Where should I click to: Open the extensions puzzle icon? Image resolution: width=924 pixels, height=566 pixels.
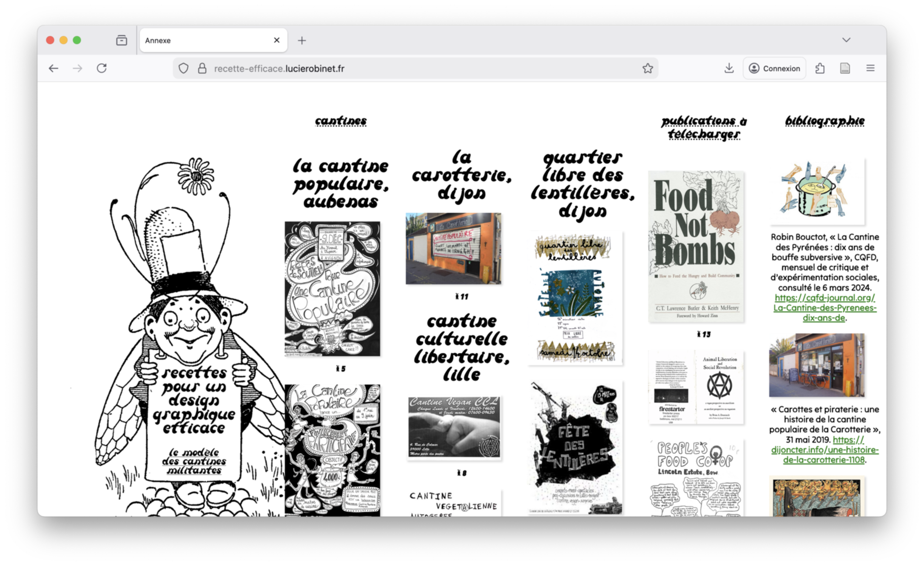(x=820, y=68)
